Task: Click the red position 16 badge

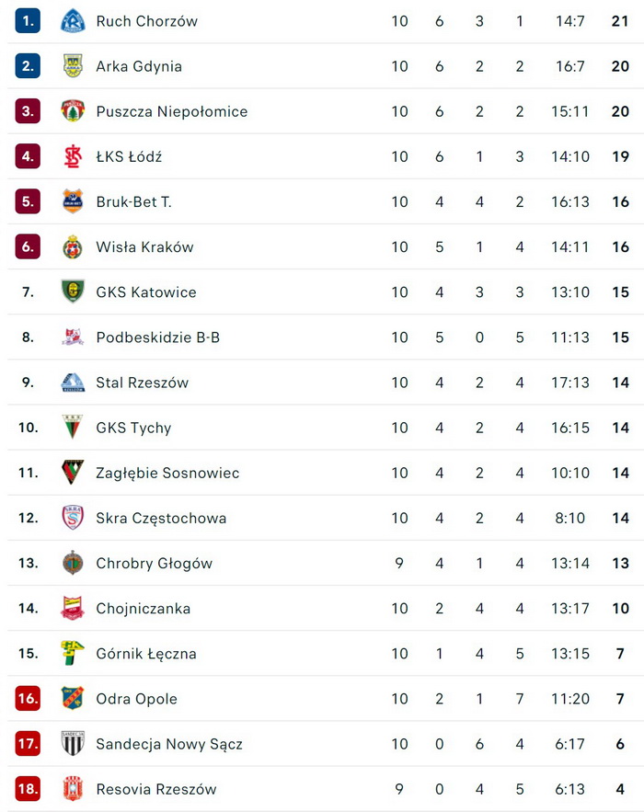Action: (x=28, y=698)
